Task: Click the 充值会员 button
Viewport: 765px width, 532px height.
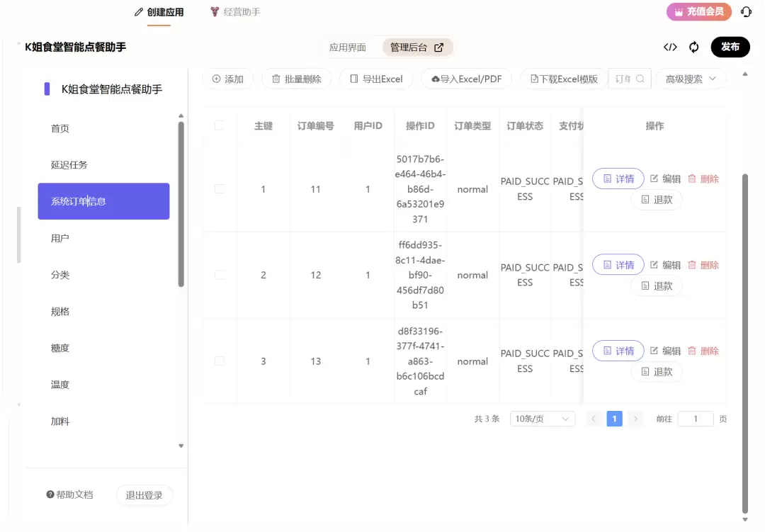Action: (699, 12)
